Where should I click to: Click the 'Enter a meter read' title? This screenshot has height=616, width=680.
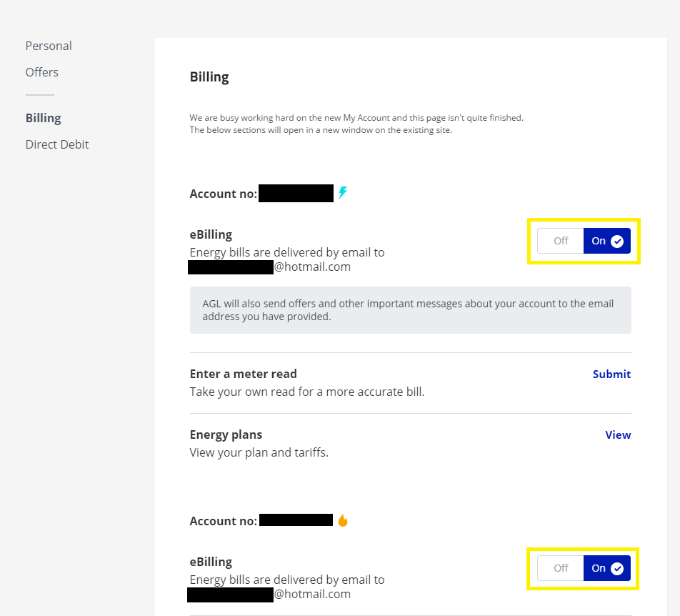243,374
